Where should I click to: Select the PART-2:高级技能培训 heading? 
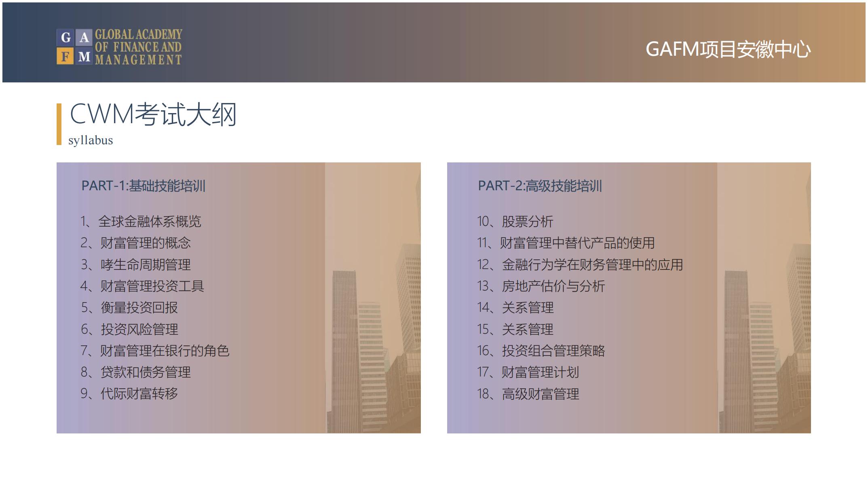click(540, 186)
